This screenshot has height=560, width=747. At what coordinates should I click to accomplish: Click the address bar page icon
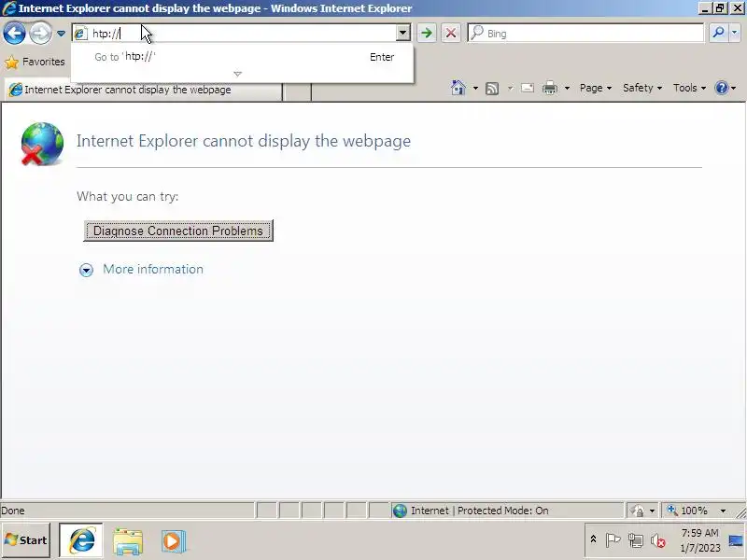(x=80, y=34)
